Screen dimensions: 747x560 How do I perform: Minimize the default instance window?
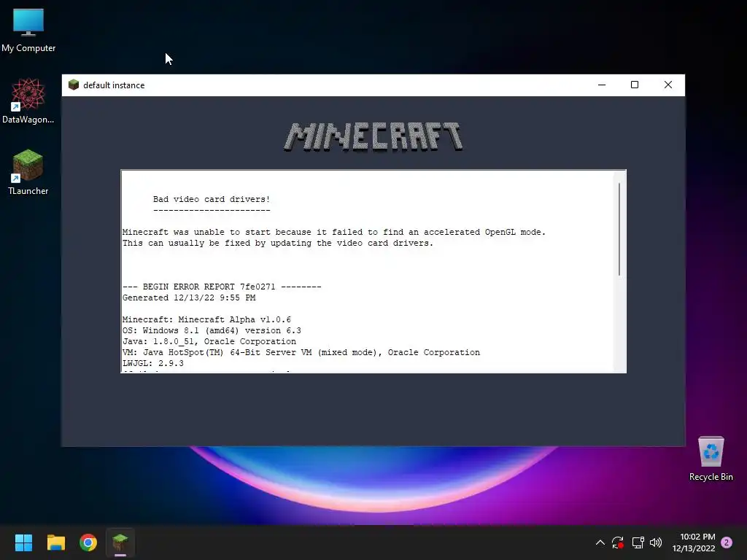coord(602,85)
